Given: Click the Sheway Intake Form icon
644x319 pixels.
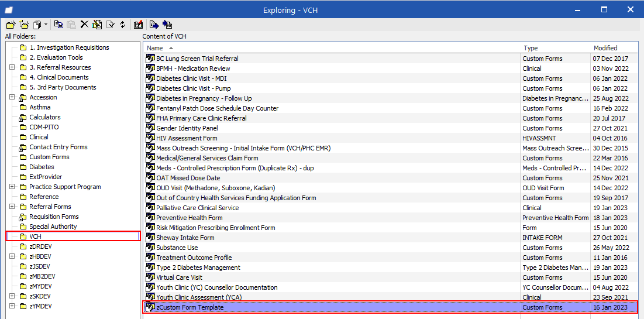Looking at the screenshot, I should (150, 238).
